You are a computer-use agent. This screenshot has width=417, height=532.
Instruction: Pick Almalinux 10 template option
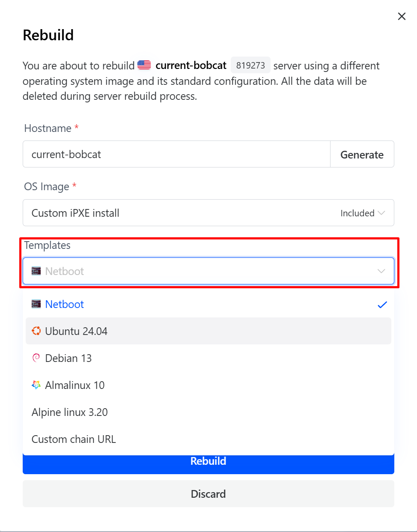(x=75, y=385)
